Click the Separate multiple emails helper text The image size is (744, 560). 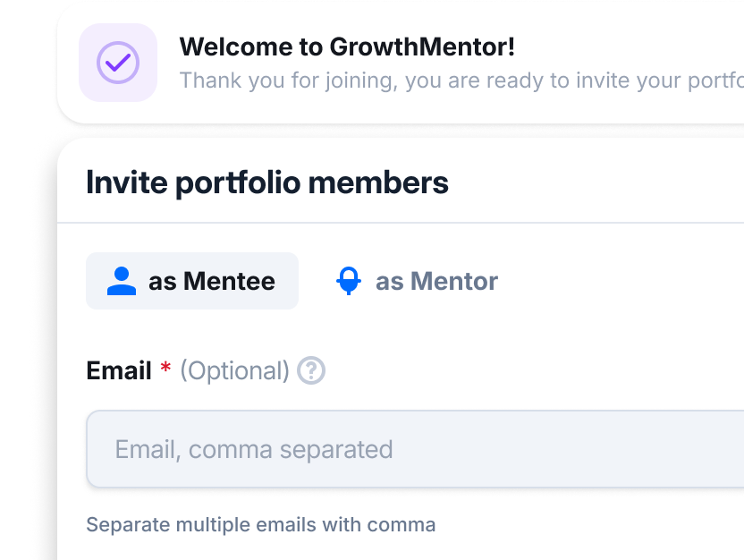(261, 525)
